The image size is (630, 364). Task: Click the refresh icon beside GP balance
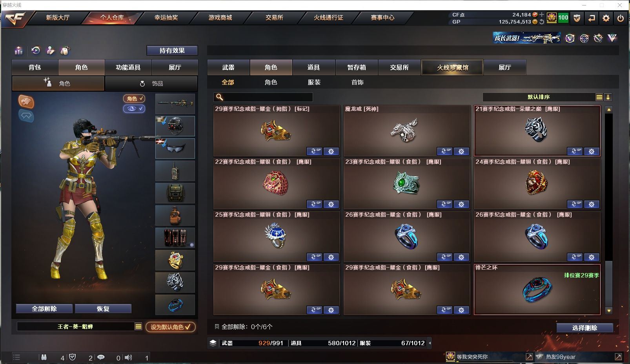(542, 22)
